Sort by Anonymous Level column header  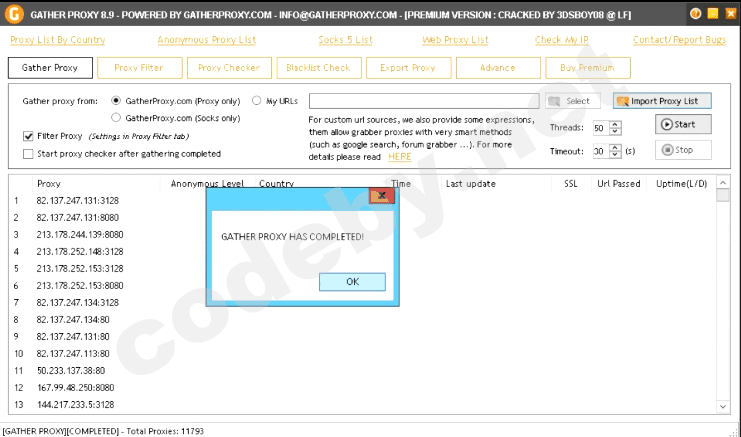(x=207, y=184)
